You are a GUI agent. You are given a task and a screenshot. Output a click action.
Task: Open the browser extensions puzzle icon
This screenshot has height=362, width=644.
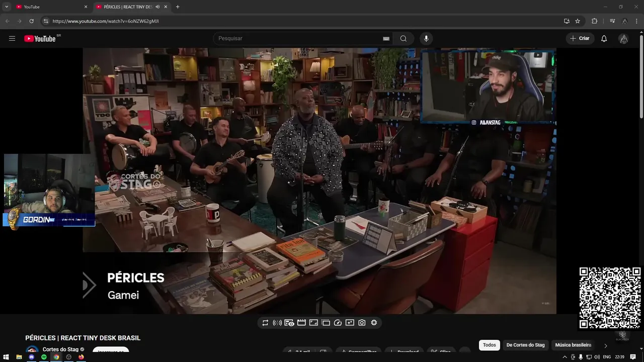(x=595, y=21)
